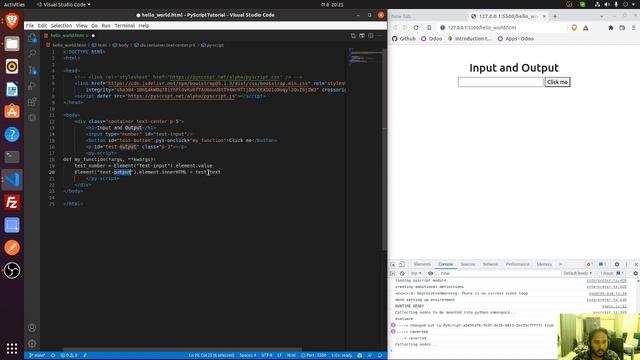Open Ubuntu Software from the dock
Image resolution: width=640 pixels, height=360 pixels.
(12, 111)
